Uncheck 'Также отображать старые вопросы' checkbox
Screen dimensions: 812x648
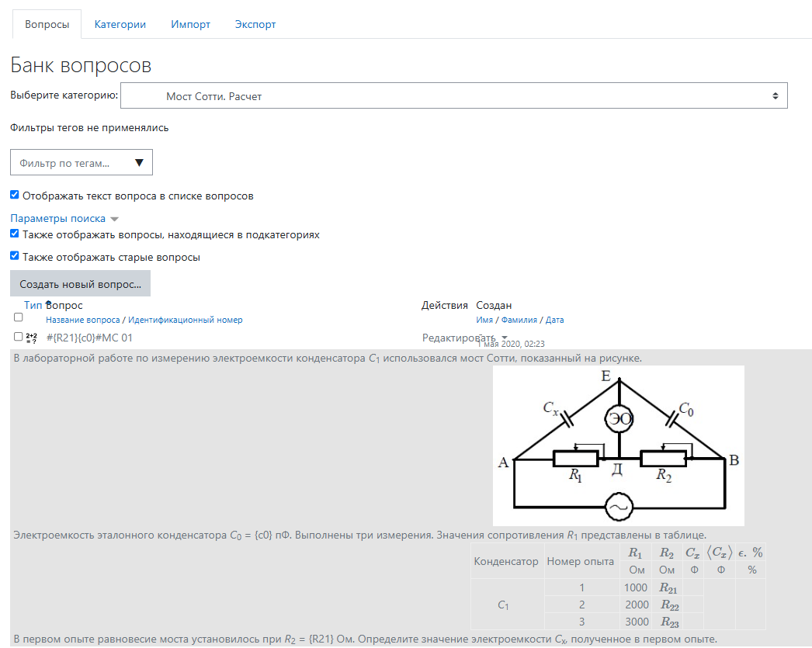(x=15, y=256)
